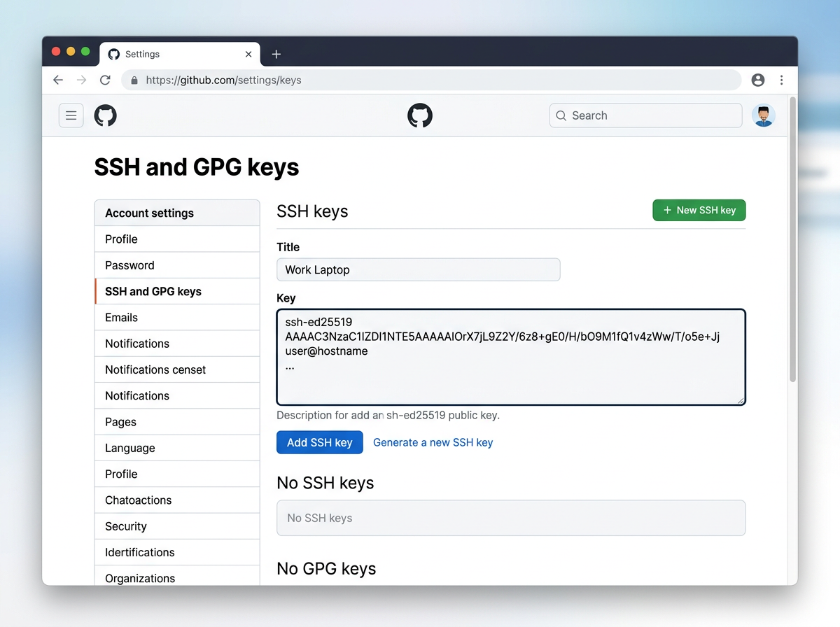This screenshot has height=627, width=840.
Task: Open Profile item below Language
Action: point(177,474)
